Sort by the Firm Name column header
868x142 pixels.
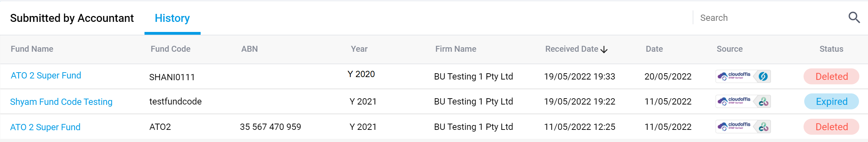point(456,49)
